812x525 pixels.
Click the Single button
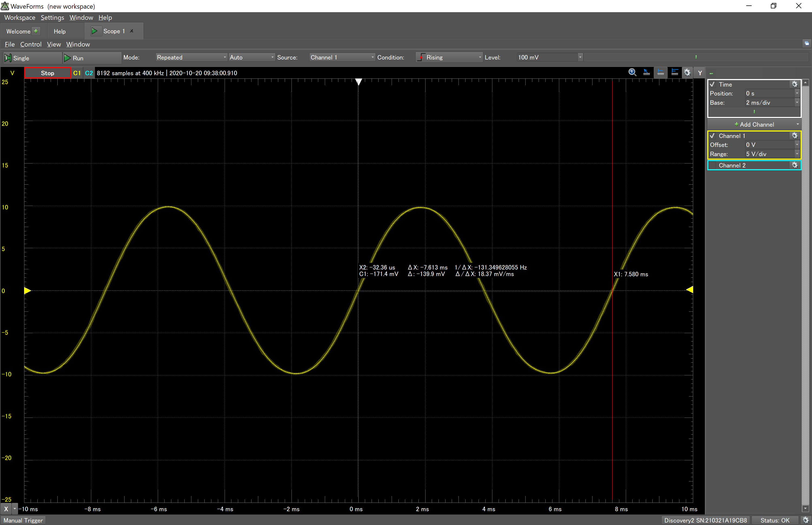(x=33, y=58)
